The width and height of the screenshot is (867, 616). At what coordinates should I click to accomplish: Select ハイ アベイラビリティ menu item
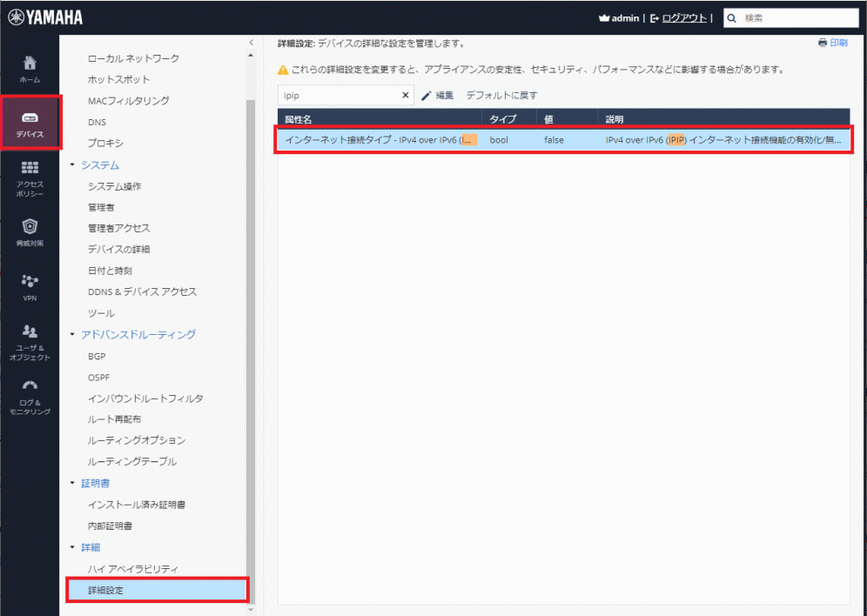click(132, 568)
